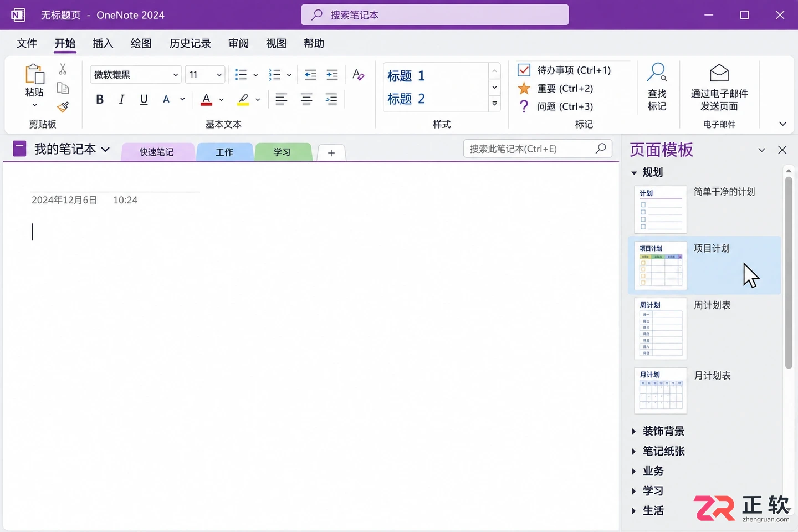Screen dimensions: 798x532
Task: Expand the 装饰背景 template category
Action: pyautogui.click(x=634, y=431)
